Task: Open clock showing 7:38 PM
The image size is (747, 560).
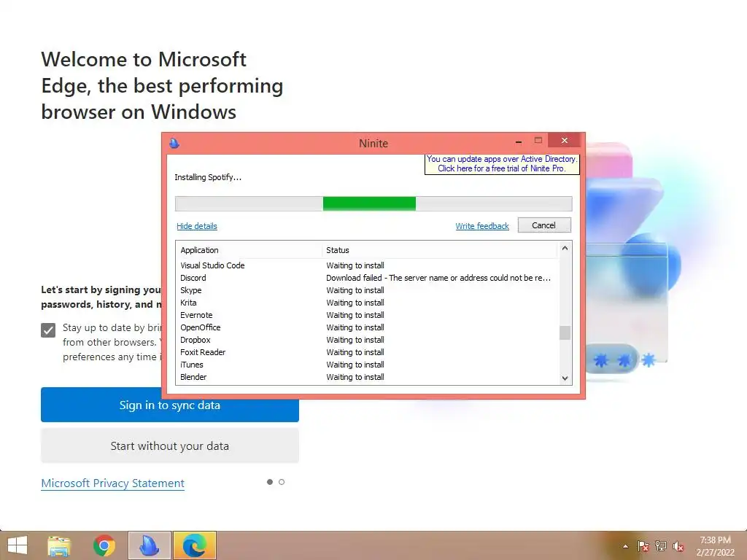Action: [715, 546]
